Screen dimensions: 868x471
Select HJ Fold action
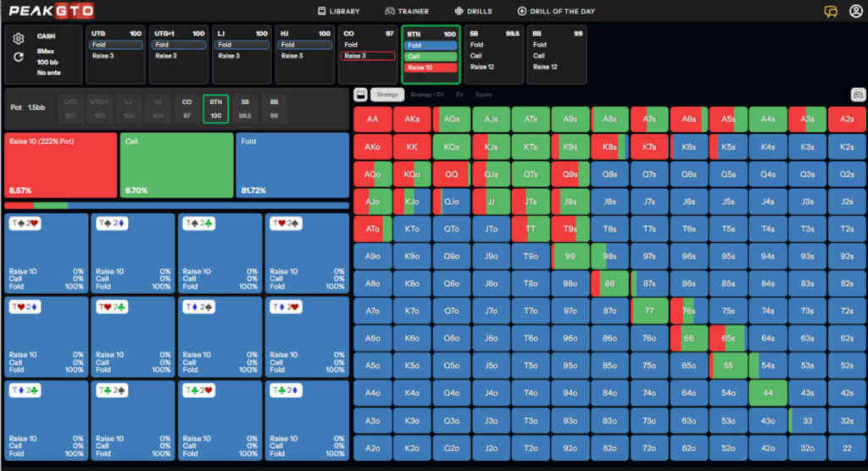304,45
